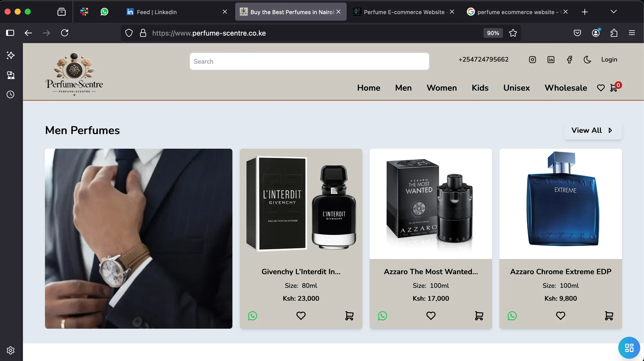The image size is (644, 361).
Task: Click the WhatsApp icon on Azzaro Chrome Extreme
Action: (512, 315)
